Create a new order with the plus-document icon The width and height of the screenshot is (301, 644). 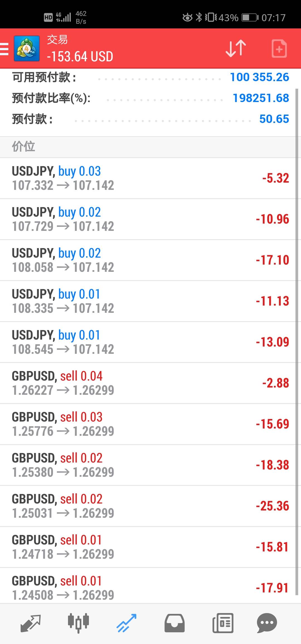coord(279,49)
